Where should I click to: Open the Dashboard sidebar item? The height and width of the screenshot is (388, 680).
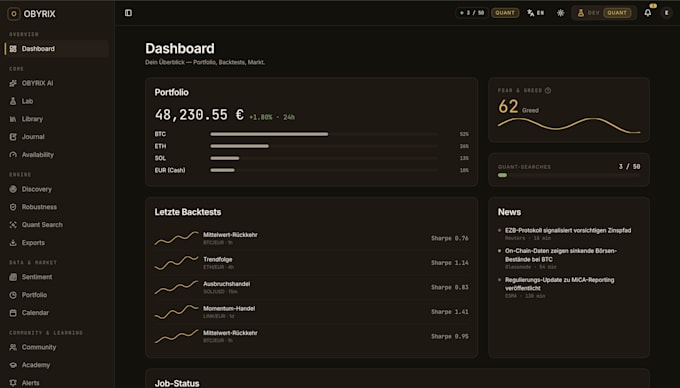click(56, 49)
